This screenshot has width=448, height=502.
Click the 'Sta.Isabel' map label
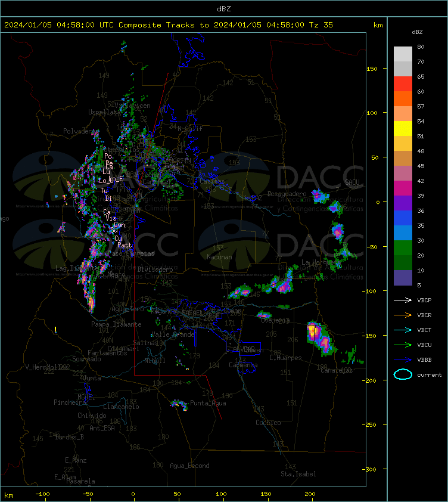(x=298, y=474)
